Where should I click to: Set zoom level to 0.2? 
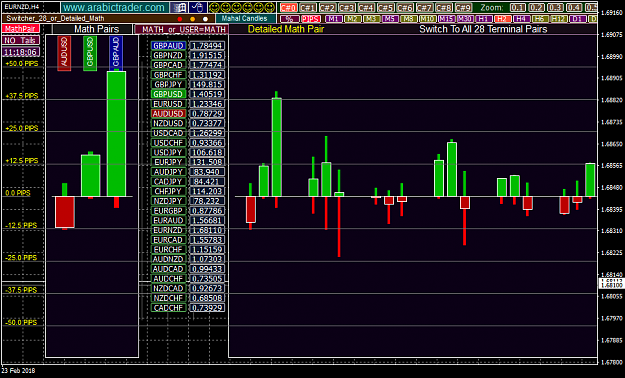point(537,8)
